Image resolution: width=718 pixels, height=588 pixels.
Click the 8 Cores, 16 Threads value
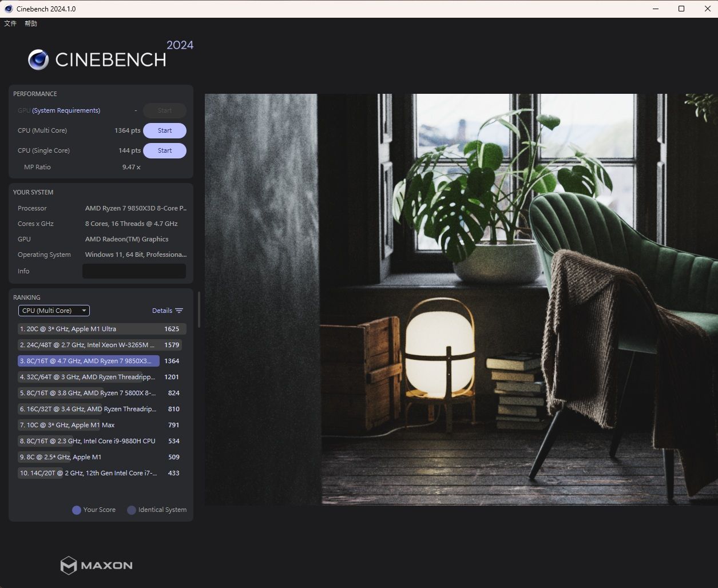(131, 224)
